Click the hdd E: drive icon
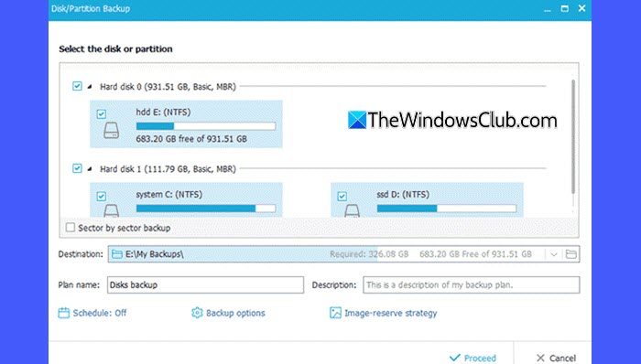This screenshot has height=364, width=641. point(111,131)
